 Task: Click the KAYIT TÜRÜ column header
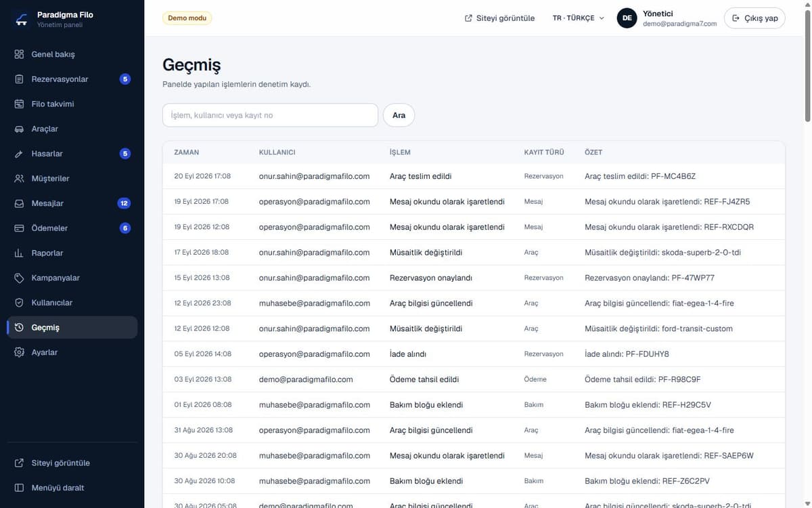pyautogui.click(x=544, y=152)
